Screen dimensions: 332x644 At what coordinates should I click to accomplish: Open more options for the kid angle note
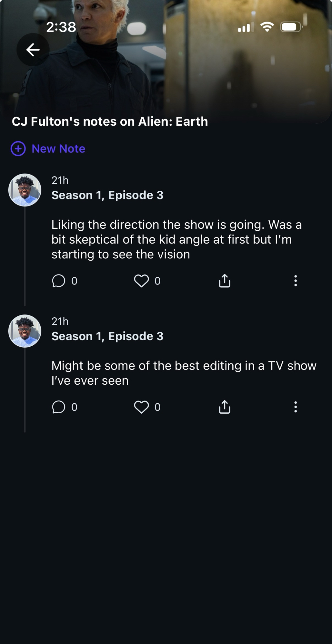tap(296, 281)
